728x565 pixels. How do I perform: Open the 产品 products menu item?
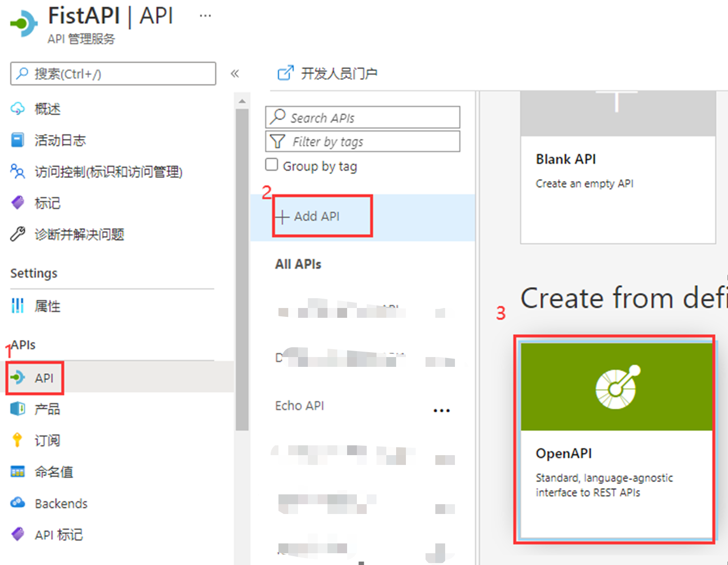pyautogui.click(x=47, y=409)
